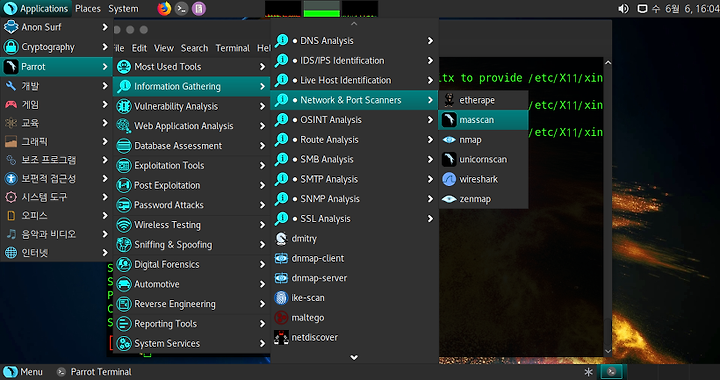Click the Menu button in bottom panel
720x380 pixels.
(x=23, y=372)
